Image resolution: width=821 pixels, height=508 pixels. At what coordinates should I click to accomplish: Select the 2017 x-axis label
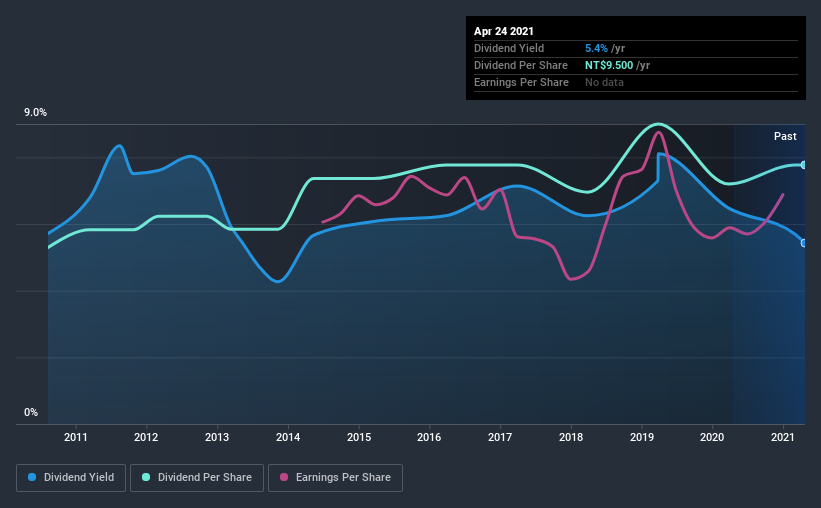(x=500, y=437)
